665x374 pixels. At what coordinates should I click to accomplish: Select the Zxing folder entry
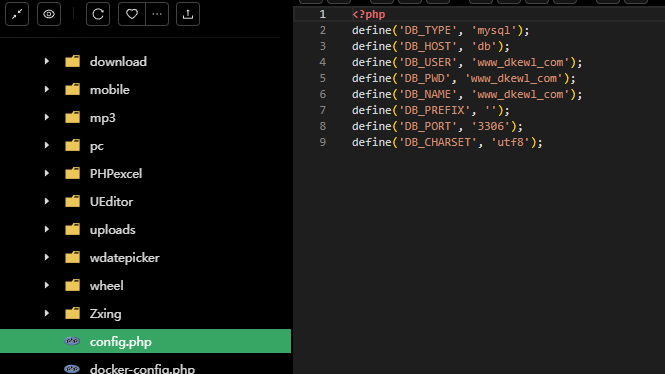pyautogui.click(x=106, y=314)
